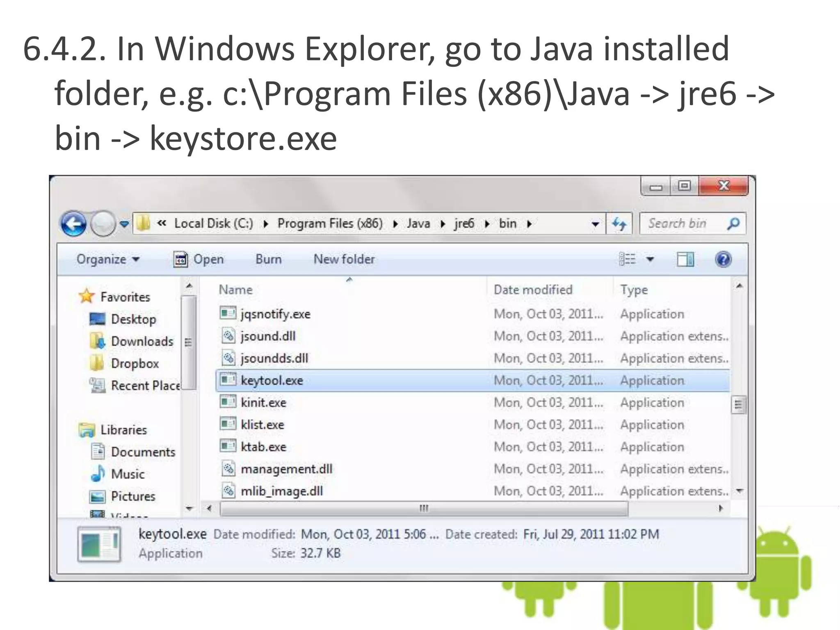Click the ktab.exe application icon
The width and height of the screenshot is (840, 630).
tap(228, 446)
